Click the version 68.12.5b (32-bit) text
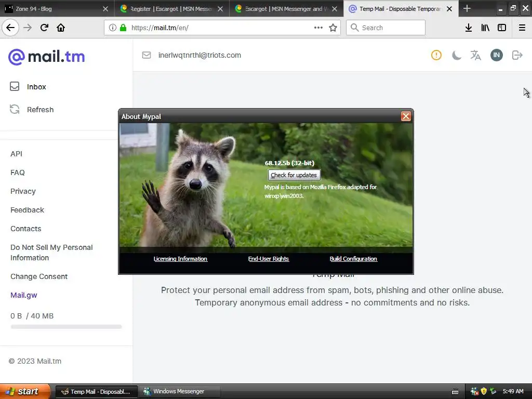This screenshot has height=399, width=532. 289,163
